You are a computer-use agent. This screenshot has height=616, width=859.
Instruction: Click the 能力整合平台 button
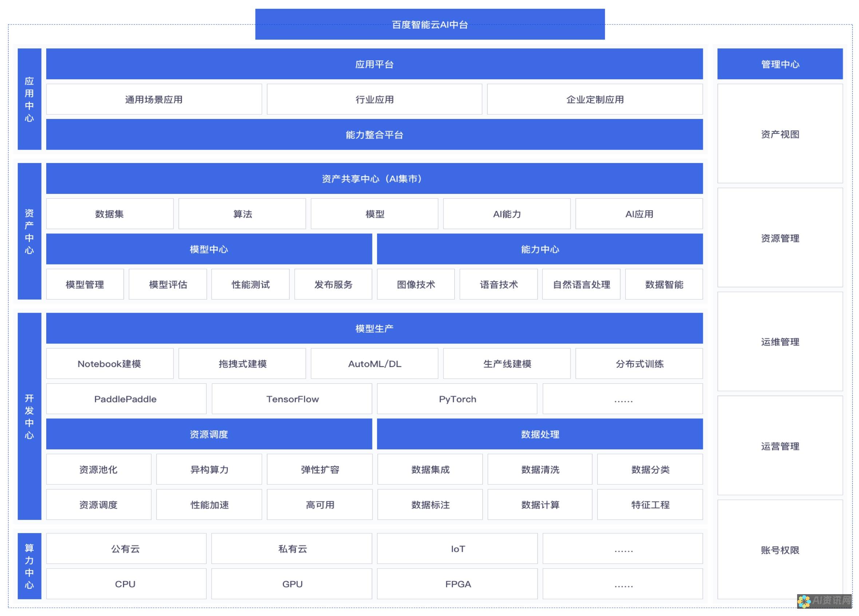(x=373, y=135)
